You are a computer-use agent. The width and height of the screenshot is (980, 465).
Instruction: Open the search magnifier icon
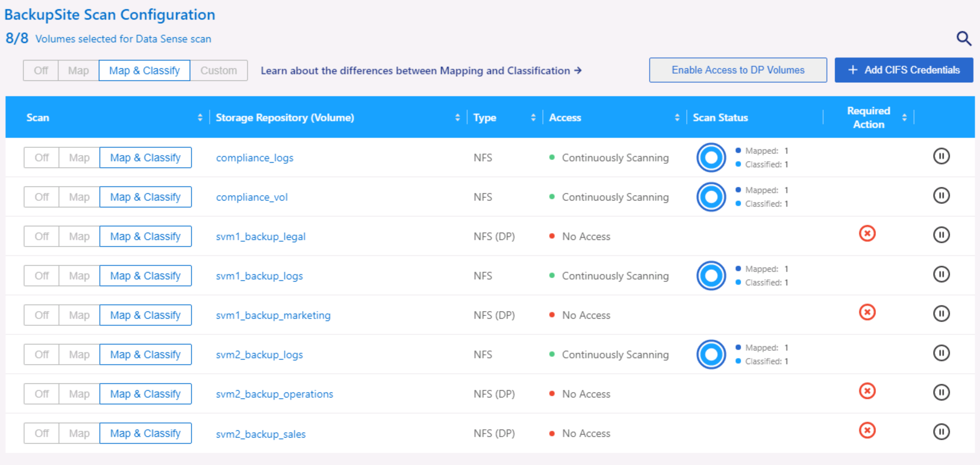963,38
